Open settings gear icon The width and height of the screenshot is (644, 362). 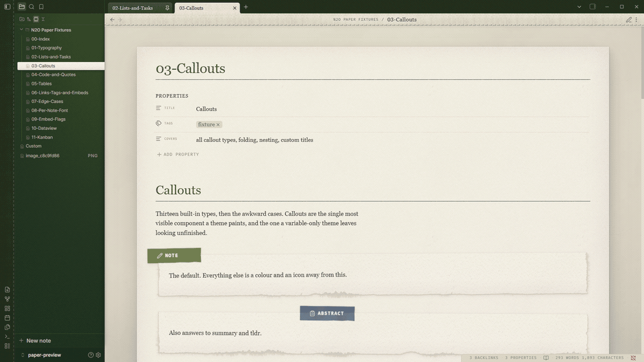[x=98, y=355]
